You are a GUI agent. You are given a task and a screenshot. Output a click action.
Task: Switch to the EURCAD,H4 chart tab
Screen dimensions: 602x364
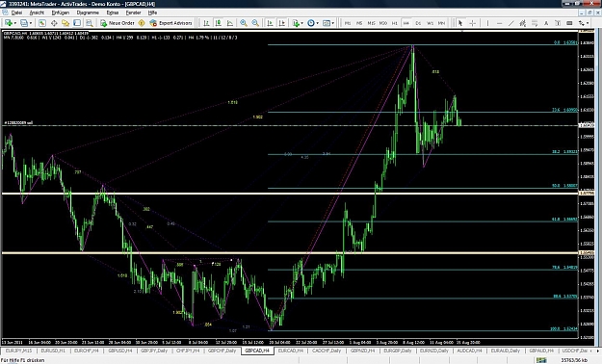[291, 351]
